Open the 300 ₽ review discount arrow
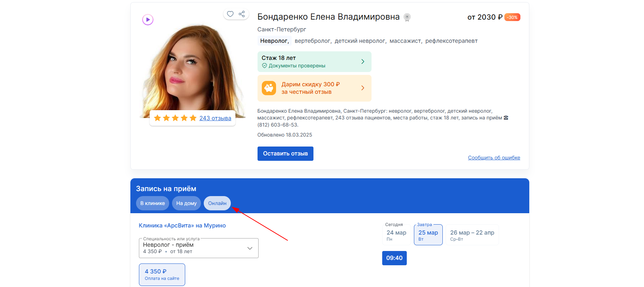Viewport: 644px width, 287px height. [363, 88]
